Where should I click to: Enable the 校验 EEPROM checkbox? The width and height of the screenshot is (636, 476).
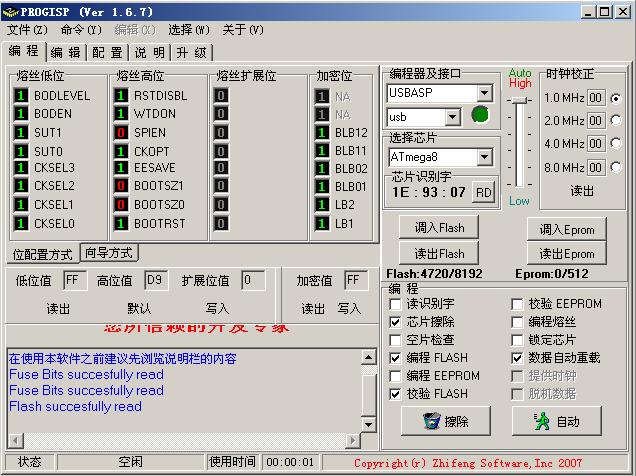coord(517,304)
